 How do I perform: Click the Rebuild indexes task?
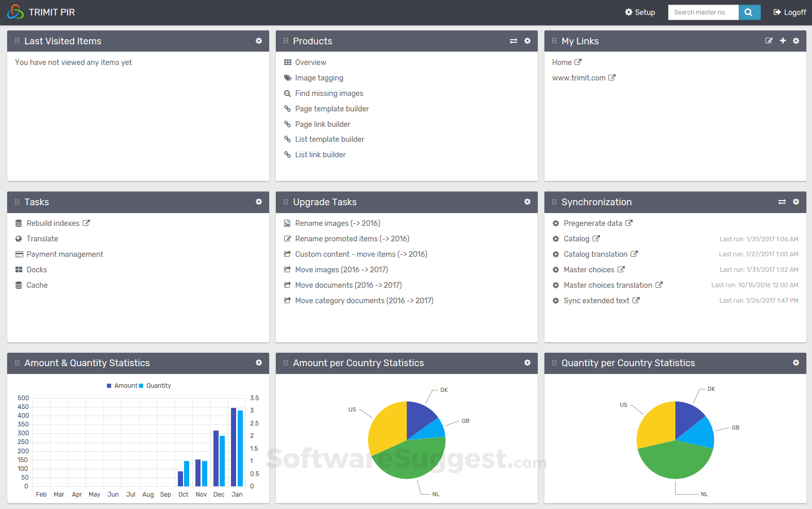pyautogui.click(x=53, y=223)
